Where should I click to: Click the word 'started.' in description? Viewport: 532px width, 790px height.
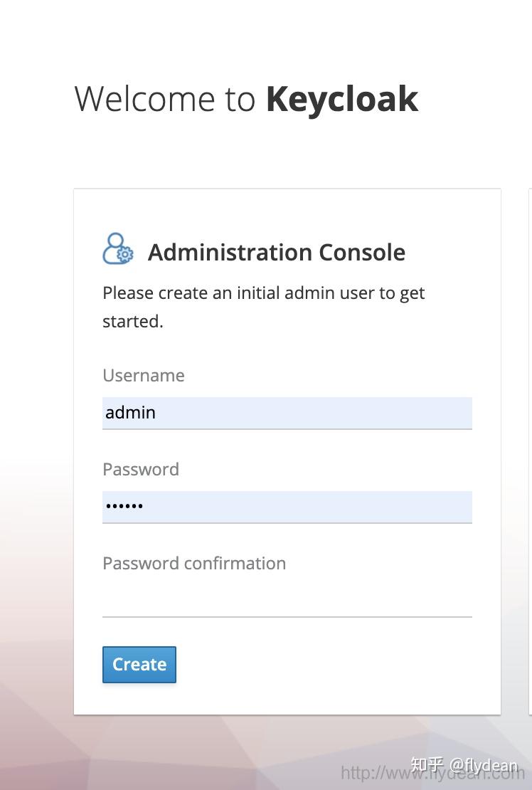pos(132,322)
